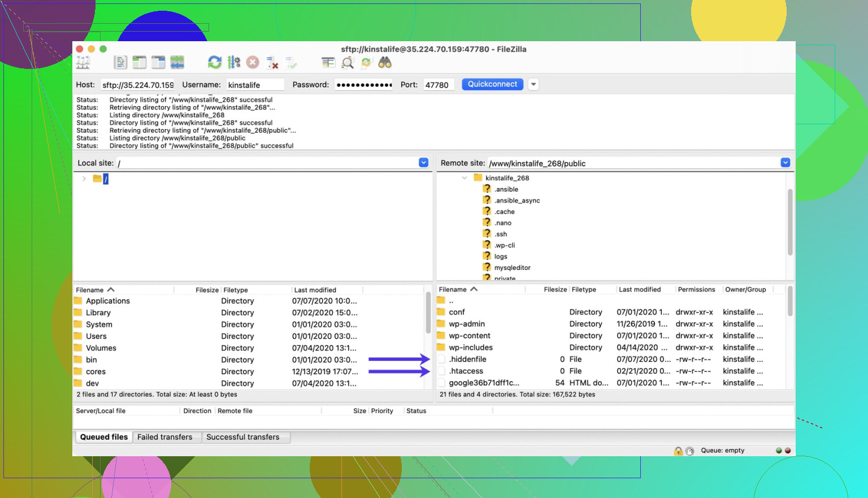Screen dimensions: 868x498
Task: Search files with binoculars icon
Action: point(385,63)
